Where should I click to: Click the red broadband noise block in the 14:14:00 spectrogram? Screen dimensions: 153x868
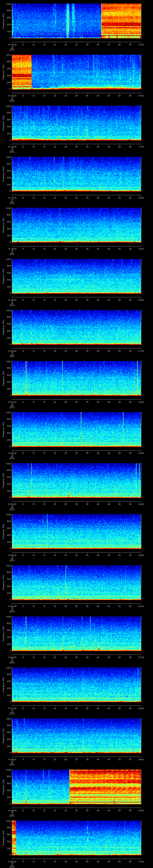(x=121, y=21)
